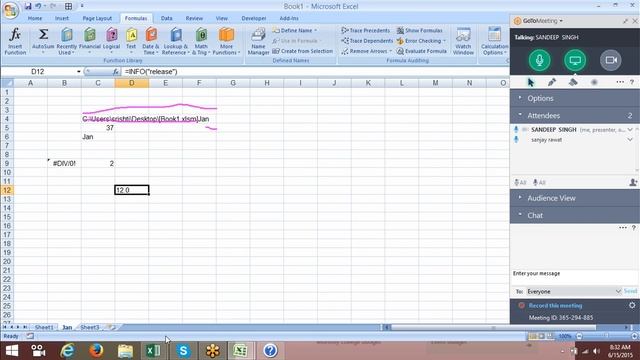Expand the Audience View panel
Viewport: 640px width, 360px height.
tap(574, 198)
